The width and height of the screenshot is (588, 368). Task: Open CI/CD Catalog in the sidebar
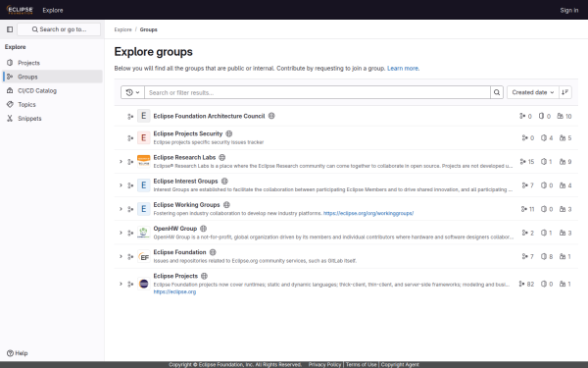pyautogui.click(x=53, y=90)
